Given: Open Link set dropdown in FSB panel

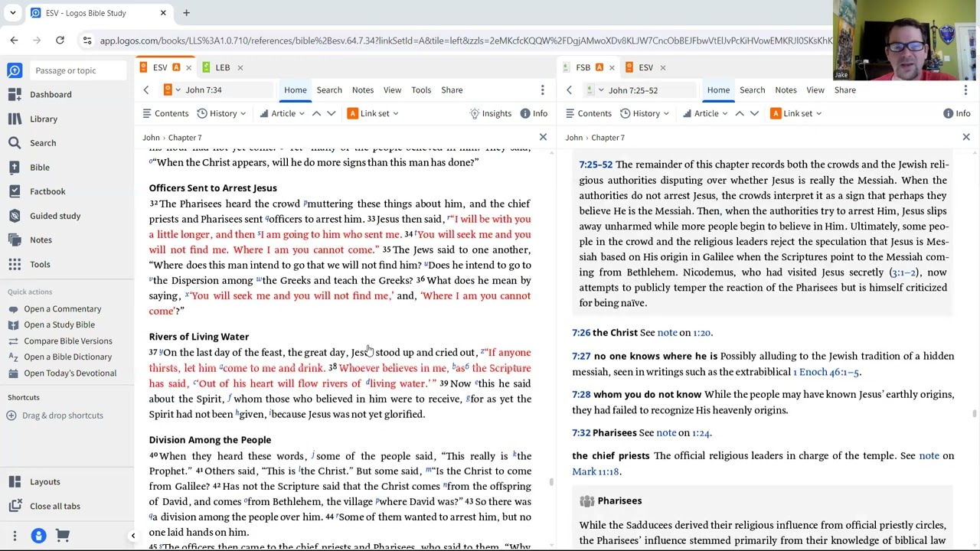Looking at the screenshot, I should coord(796,113).
